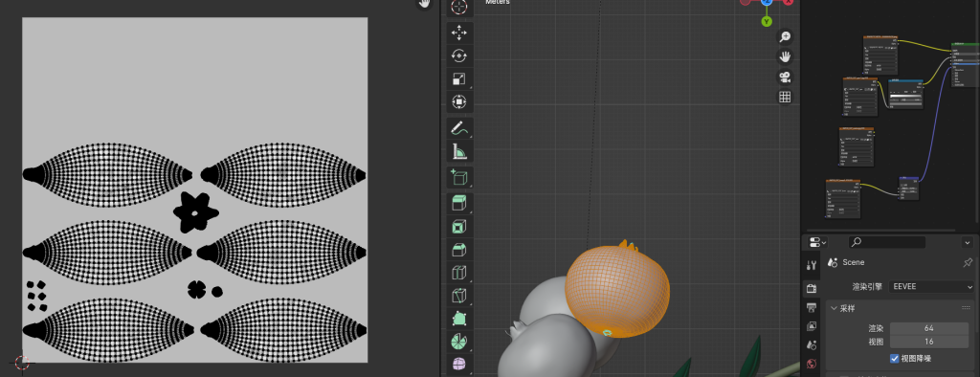Select the Rotate tool

459,56
